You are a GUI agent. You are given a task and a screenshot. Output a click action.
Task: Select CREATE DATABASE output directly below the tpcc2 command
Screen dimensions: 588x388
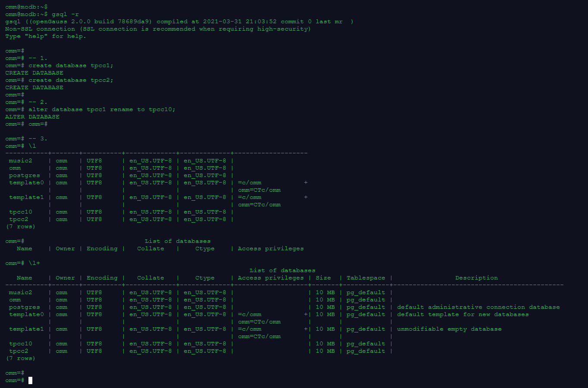tap(34, 87)
